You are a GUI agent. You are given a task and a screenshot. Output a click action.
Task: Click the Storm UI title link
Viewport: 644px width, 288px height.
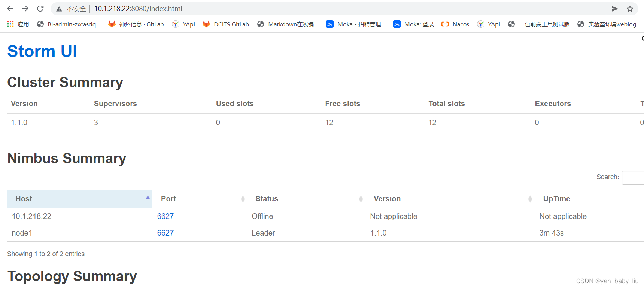42,51
